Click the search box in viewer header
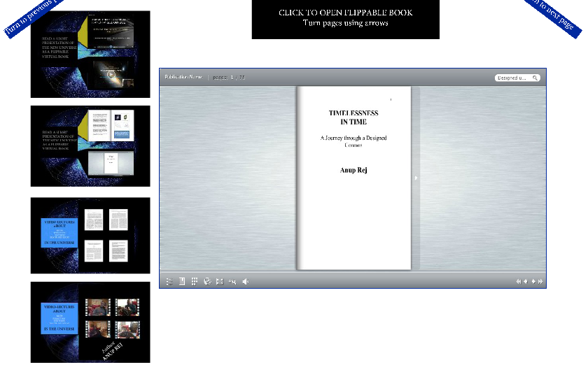Screen dimensions: 588x374 [x=512, y=78]
